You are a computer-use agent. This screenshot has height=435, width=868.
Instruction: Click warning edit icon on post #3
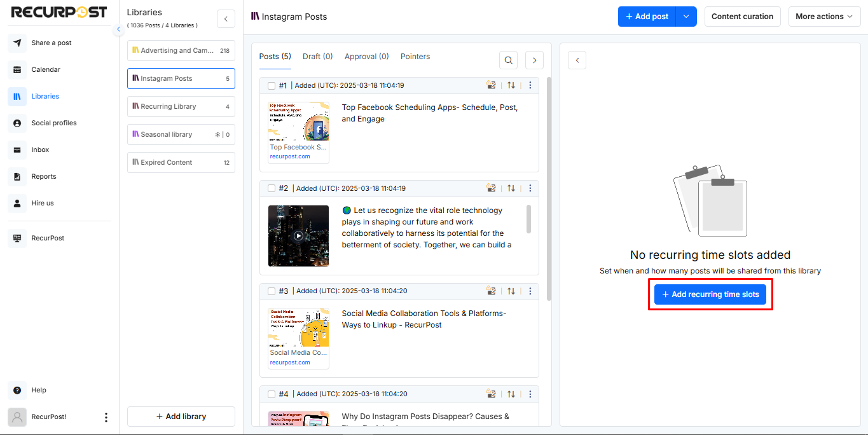coord(491,291)
